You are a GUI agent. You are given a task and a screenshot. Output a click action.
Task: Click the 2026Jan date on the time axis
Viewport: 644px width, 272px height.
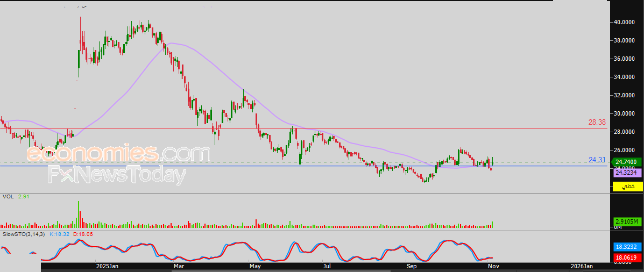(581, 266)
